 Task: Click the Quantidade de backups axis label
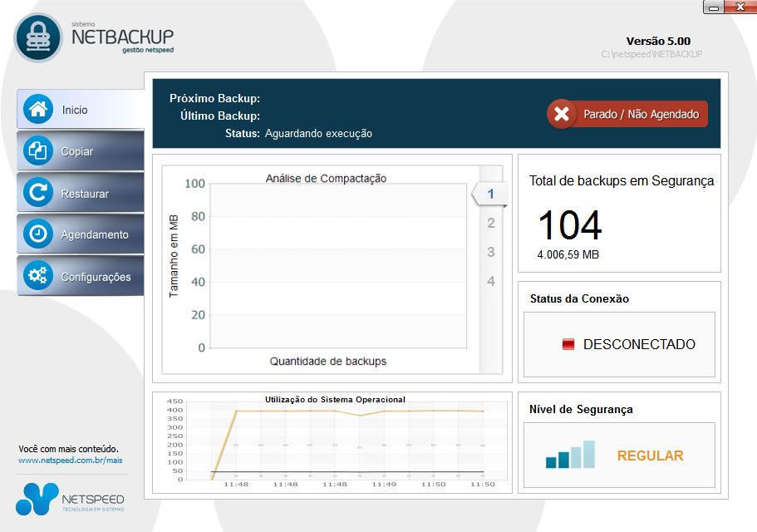pos(327,361)
